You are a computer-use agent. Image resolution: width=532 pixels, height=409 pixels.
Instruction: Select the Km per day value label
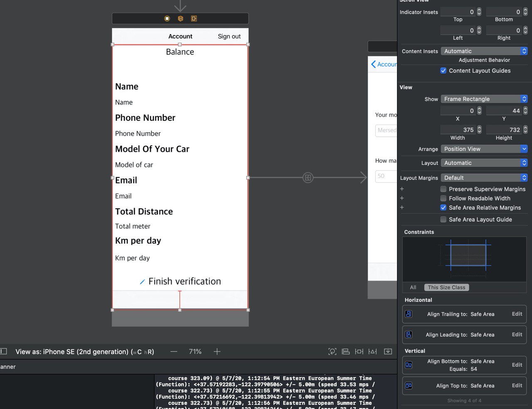[x=132, y=258]
